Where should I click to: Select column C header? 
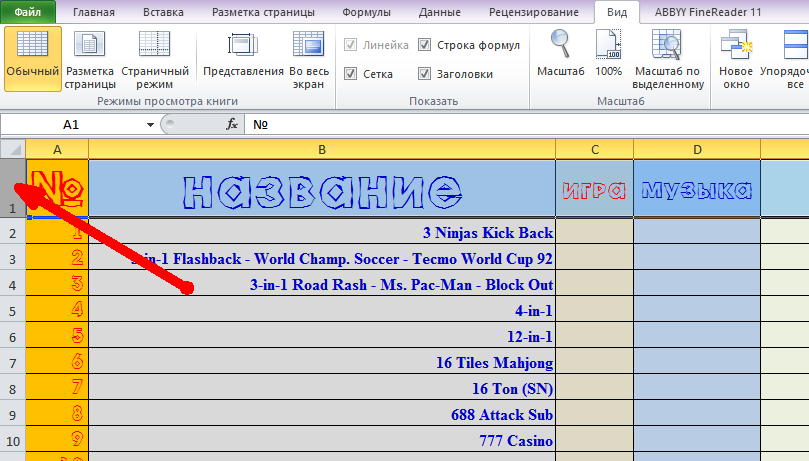(x=594, y=150)
